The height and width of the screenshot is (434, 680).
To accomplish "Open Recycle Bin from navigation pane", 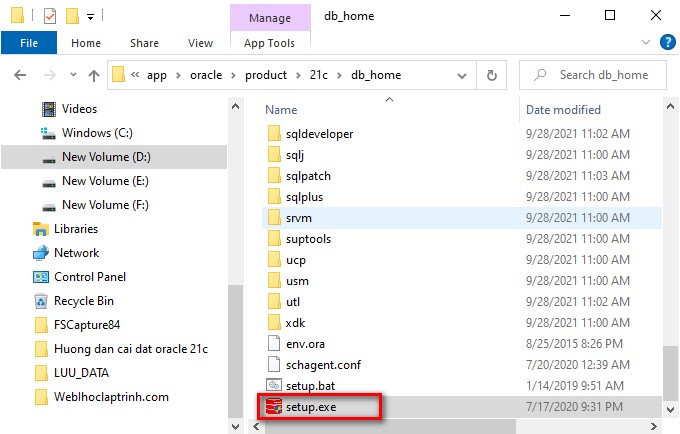I will click(x=84, y=301).
